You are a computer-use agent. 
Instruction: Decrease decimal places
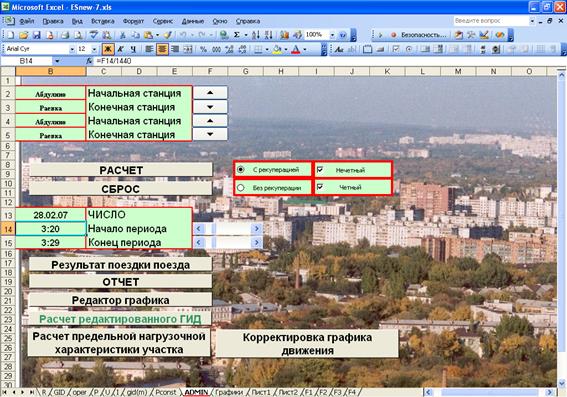pyautogui.click(x=242, y=49)
